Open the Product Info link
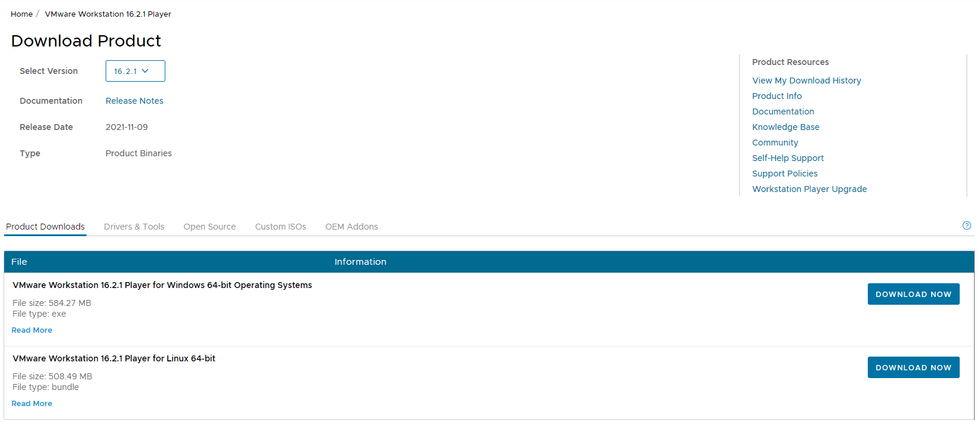The image size is (980, 424). pyautogui.click(x=776, y=96)
